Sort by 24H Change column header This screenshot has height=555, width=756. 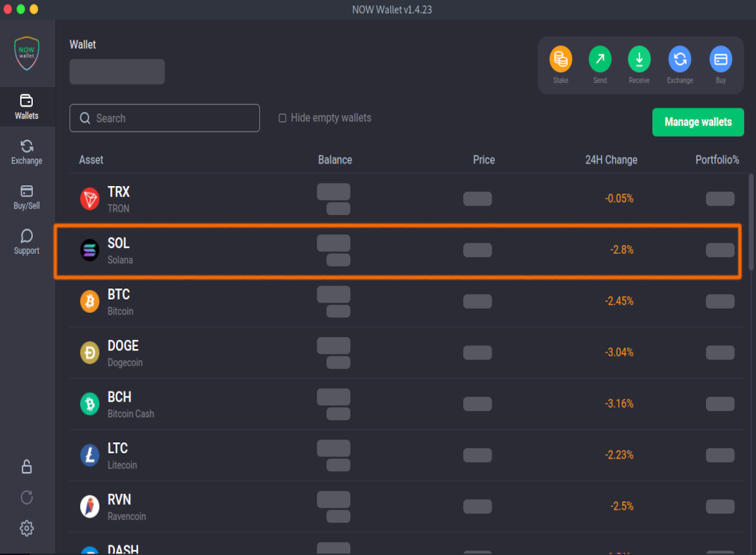pos(610,160)
